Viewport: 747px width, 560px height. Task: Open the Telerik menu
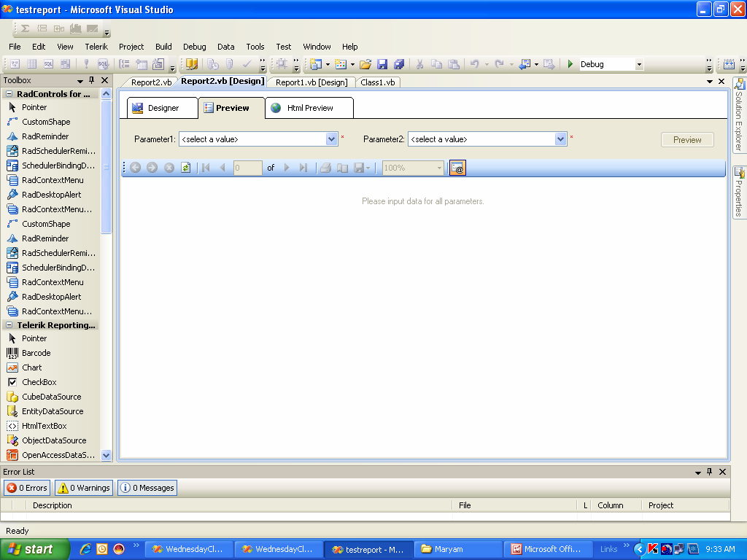(96, 47)
